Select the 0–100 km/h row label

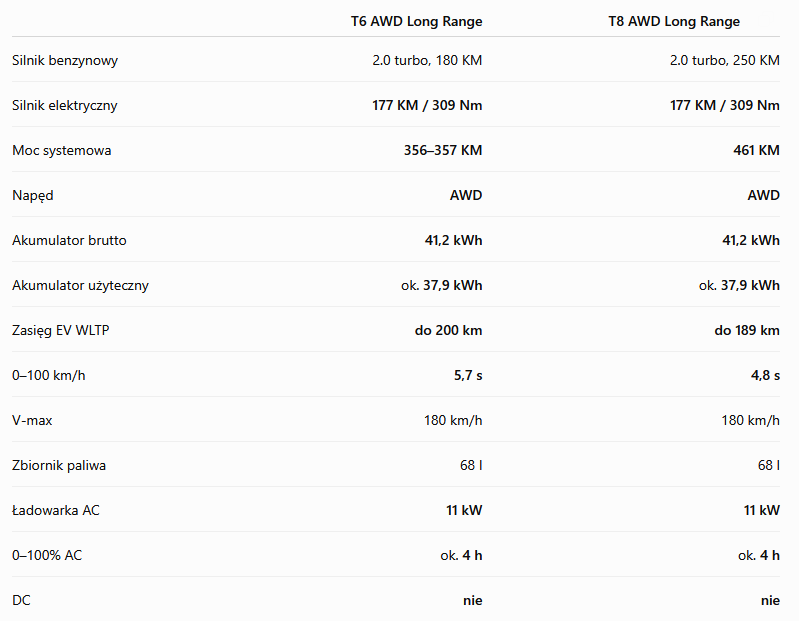click(x=48, y=375)
